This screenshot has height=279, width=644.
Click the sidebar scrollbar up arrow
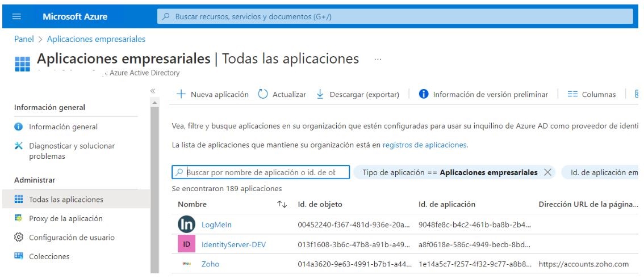pos(154,102)
